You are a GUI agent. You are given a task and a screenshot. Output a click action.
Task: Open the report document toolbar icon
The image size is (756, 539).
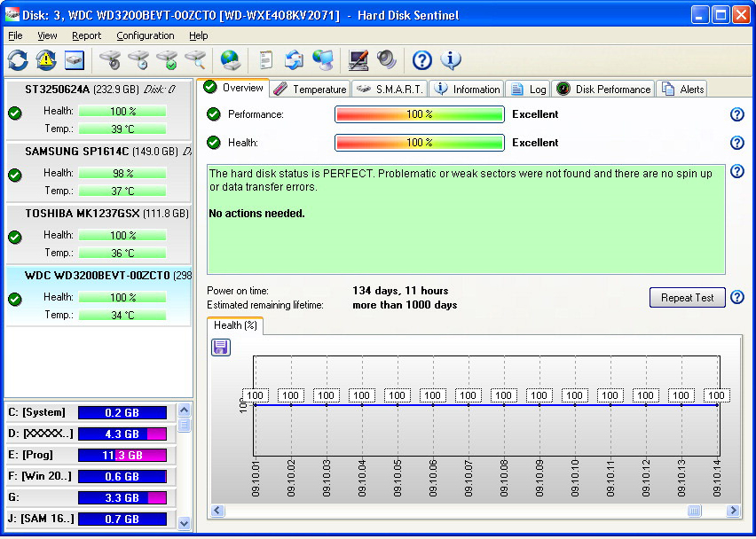point(265,60)
